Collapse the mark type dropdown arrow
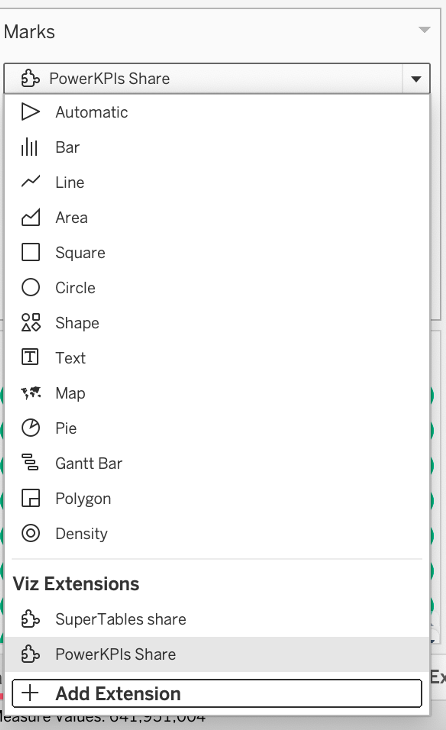446x730 pixels. [416, 79]
